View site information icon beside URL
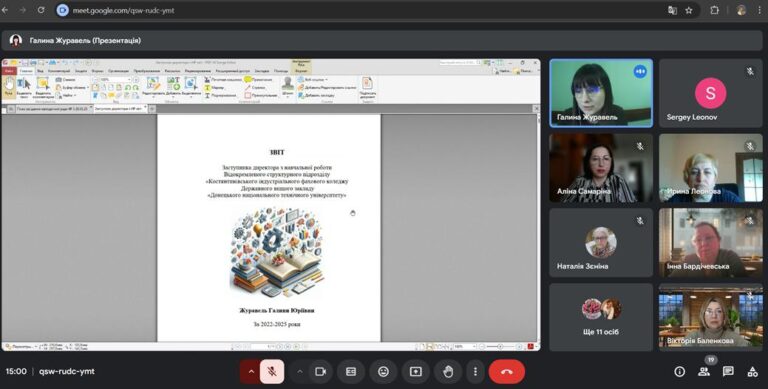This screenshot has height=389, width=768. (62, 10)
